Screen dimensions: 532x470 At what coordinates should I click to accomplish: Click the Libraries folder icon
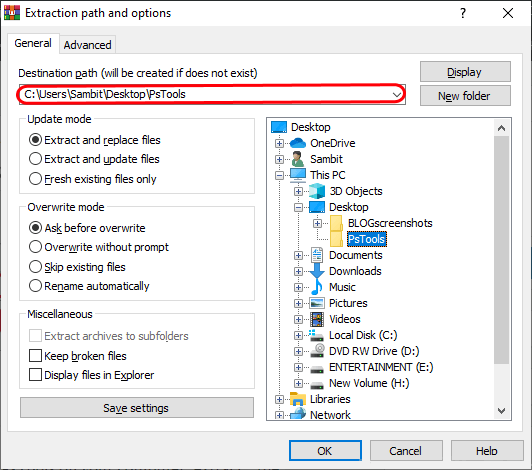(x=298, y=399)
